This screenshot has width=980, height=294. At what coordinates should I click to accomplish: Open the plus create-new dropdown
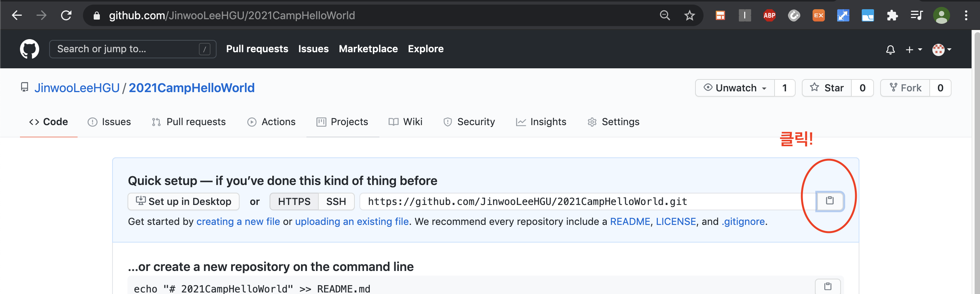click(913, 50)
